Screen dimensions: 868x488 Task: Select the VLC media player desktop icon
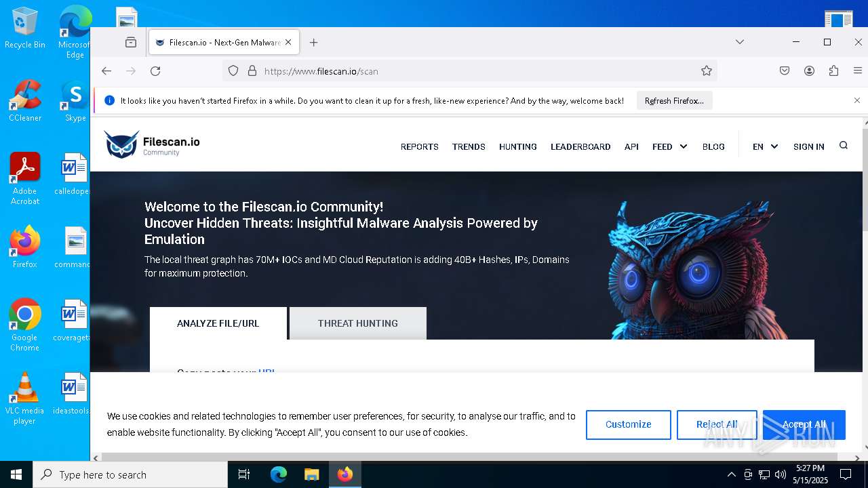point(25,399)
